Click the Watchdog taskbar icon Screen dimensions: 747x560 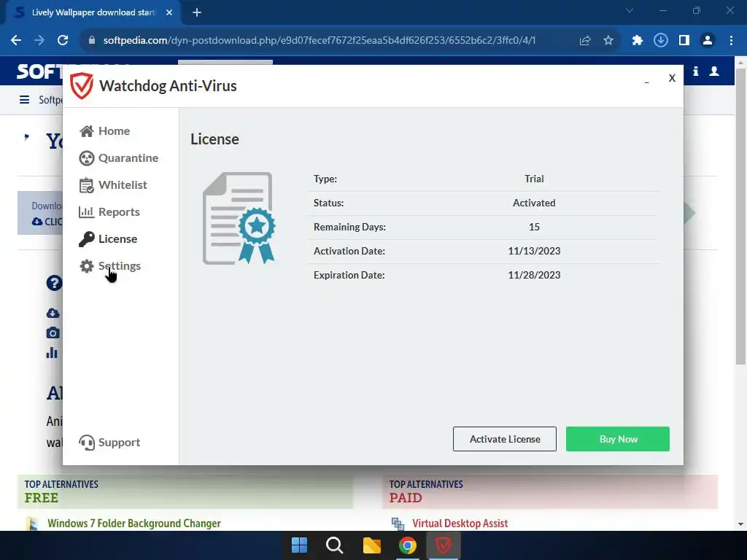pyautogui.click(x=443, y=545)
